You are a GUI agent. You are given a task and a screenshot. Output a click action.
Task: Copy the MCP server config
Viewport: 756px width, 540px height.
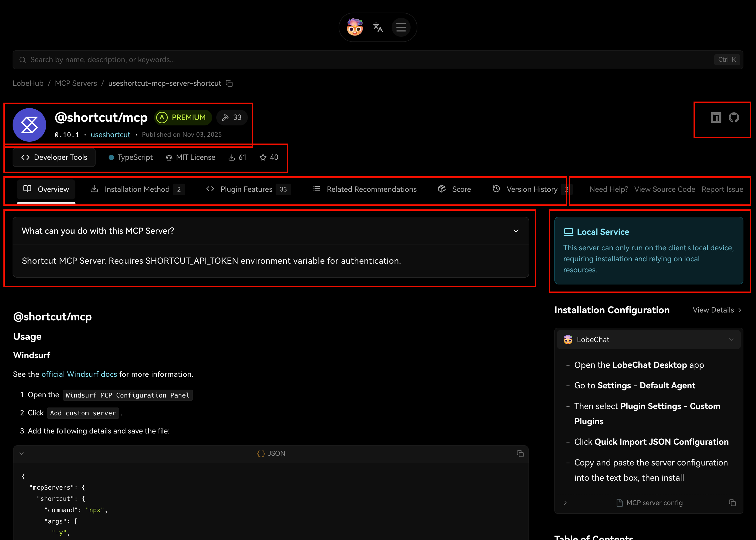tap(732, 503)
